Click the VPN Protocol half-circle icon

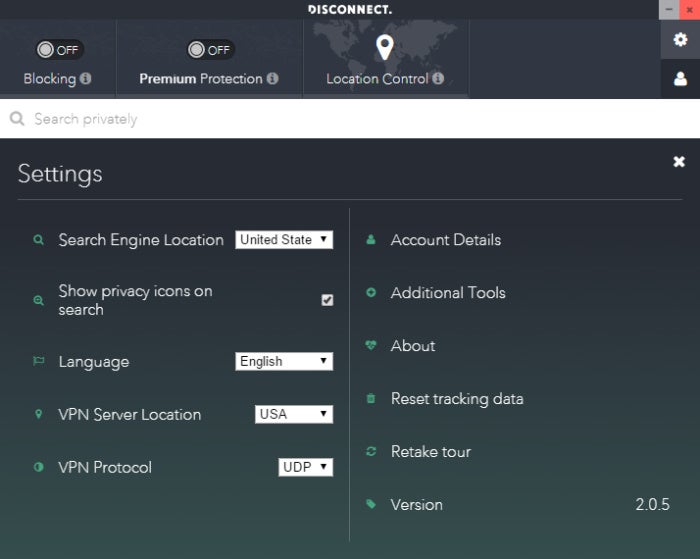pos(38,467)
